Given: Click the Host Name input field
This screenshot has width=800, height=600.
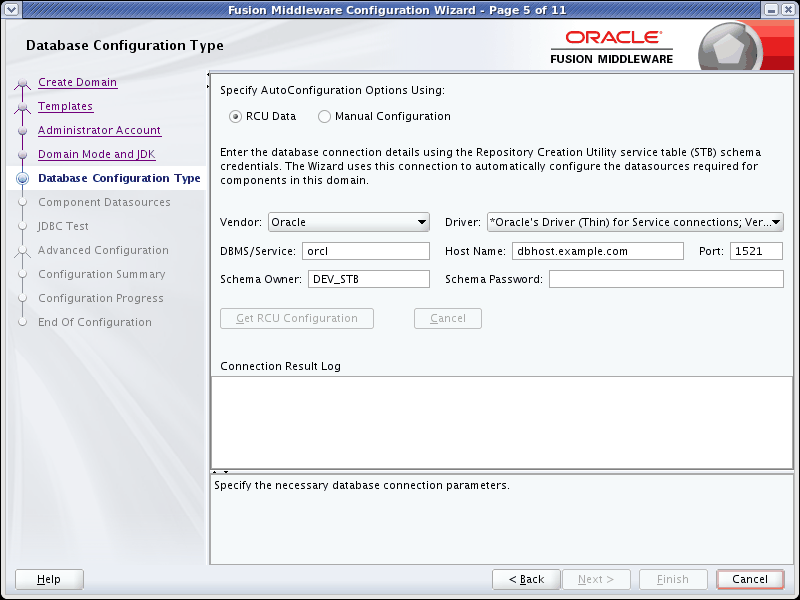Looking at the screenshot, I should [598, 251].
